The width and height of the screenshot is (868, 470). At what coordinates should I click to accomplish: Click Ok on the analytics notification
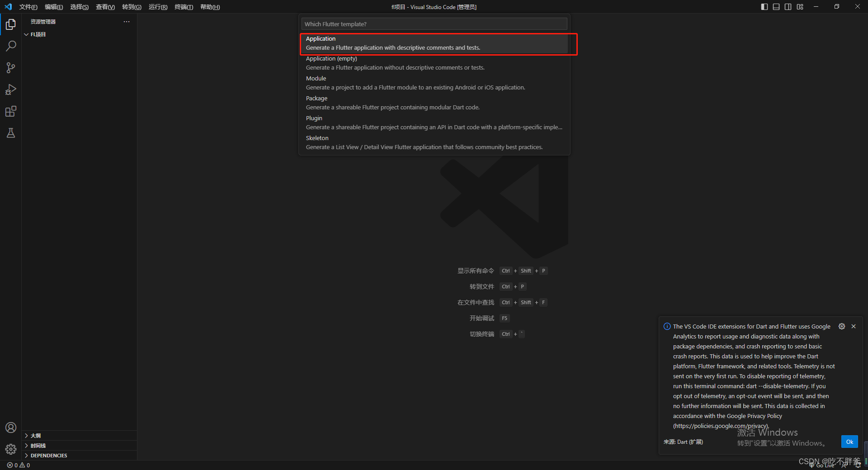(849, 442)
